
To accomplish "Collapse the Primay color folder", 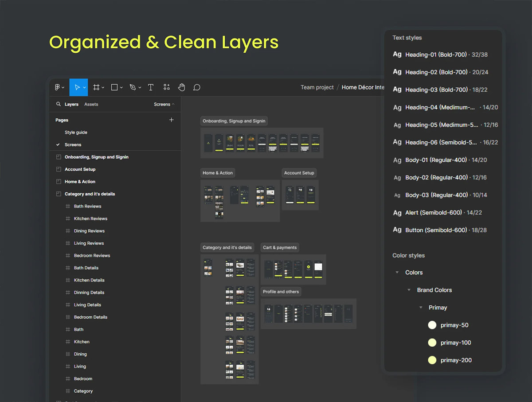I will point(421,308).
